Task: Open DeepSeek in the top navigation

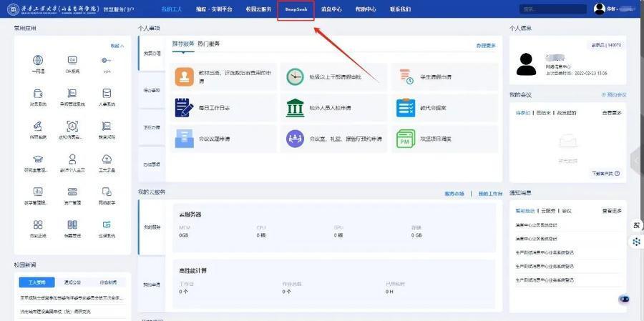Action: [x=296, y=9]
